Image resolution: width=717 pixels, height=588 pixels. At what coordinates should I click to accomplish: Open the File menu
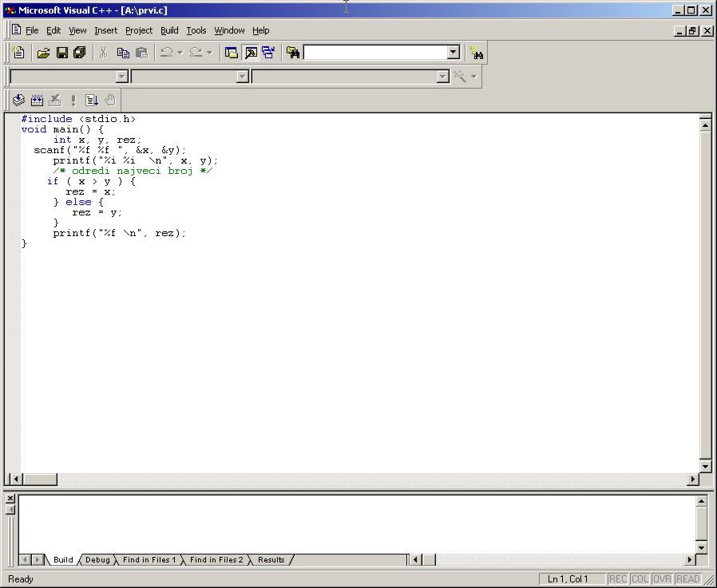32,30
